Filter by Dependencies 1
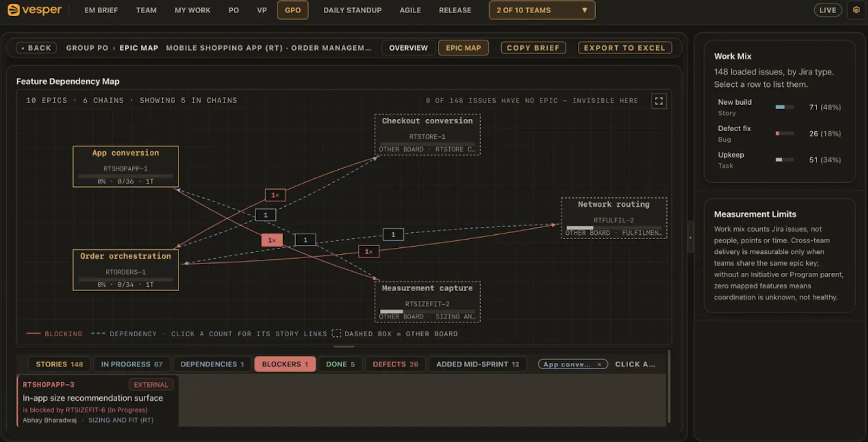 tap(212, 364)
